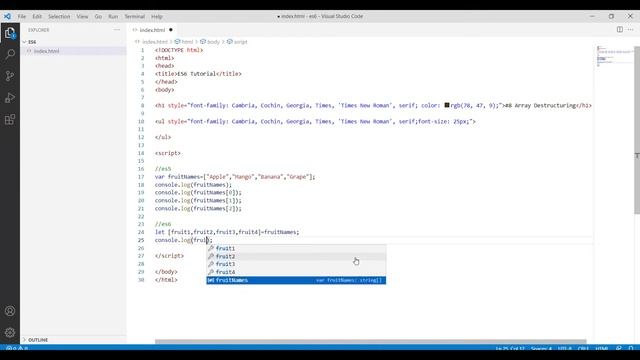640x360 pixels.
Task: Click the //es5 comment line
Action: point(163,169)
